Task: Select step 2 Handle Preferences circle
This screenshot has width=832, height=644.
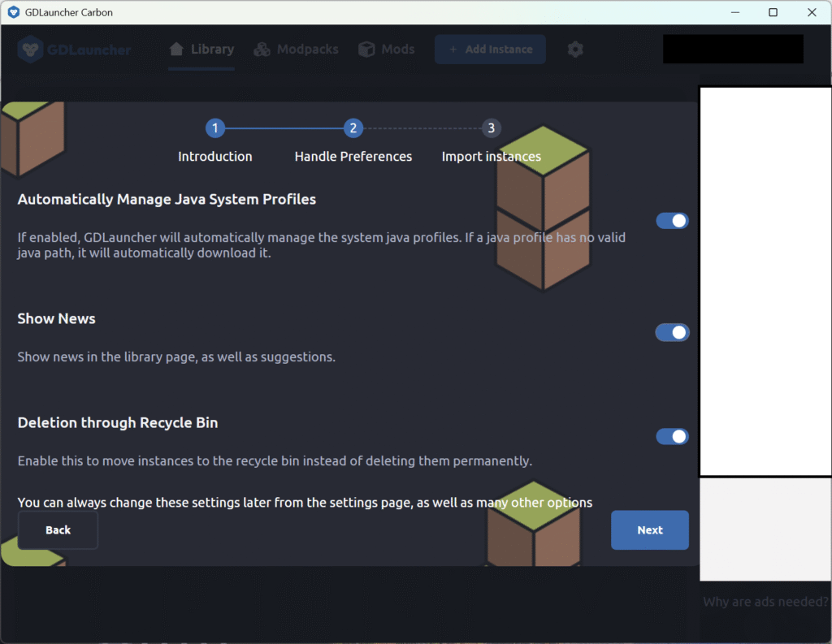Action: pos(353,128)
